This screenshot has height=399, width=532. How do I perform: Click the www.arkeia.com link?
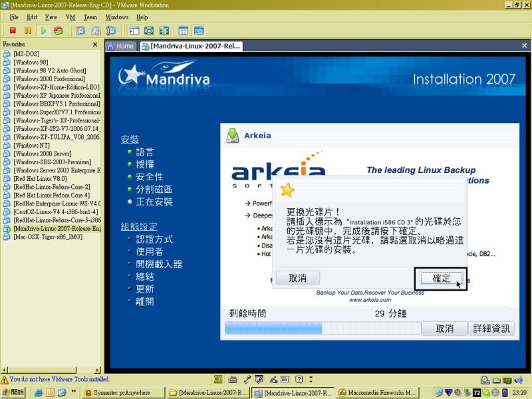370,300
